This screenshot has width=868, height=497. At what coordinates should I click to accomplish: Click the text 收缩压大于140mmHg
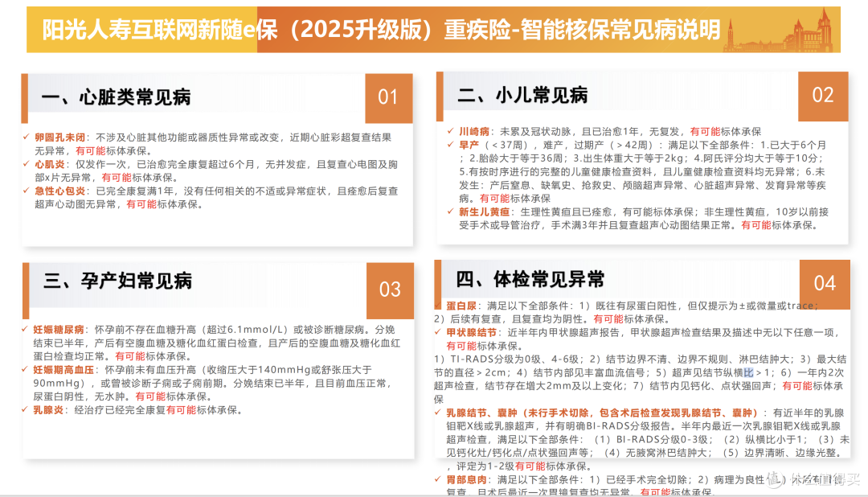(258, 370)
